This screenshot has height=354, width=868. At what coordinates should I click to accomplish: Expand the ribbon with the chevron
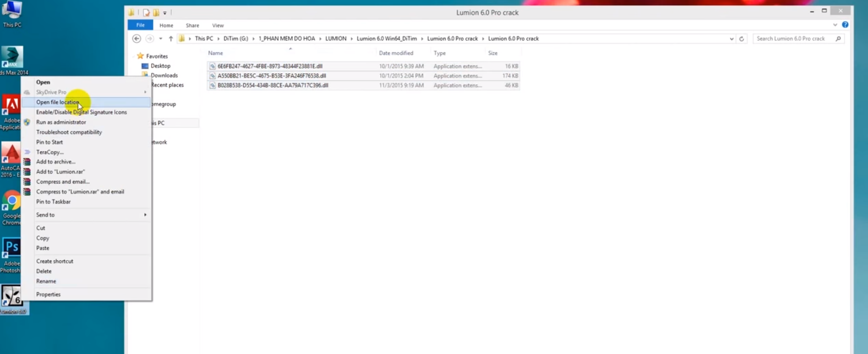click(835, 25)
